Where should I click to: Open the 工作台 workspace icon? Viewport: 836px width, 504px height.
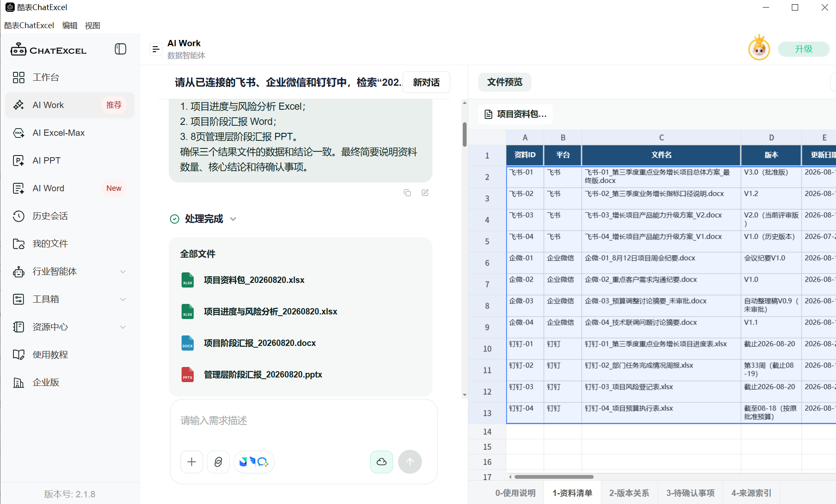(x=19, y=77)
